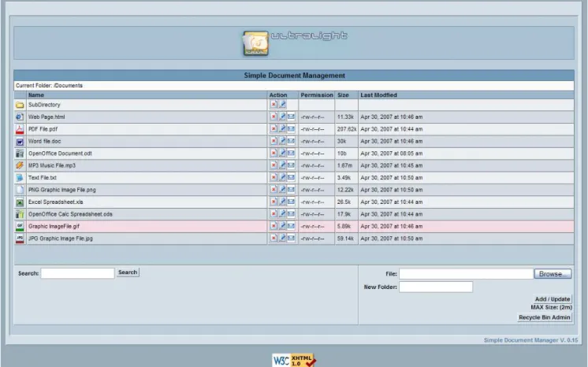Open PNG Graphic Image File.png
This screenshot has width=588, height=367.
(x=62, y=190)
